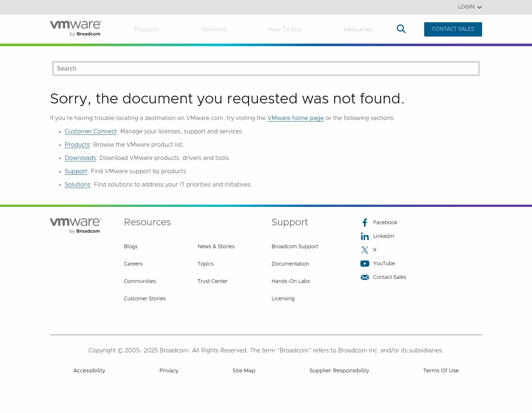
Task: Click the Contact Sales envelope icon
Action: pos(365,277)
